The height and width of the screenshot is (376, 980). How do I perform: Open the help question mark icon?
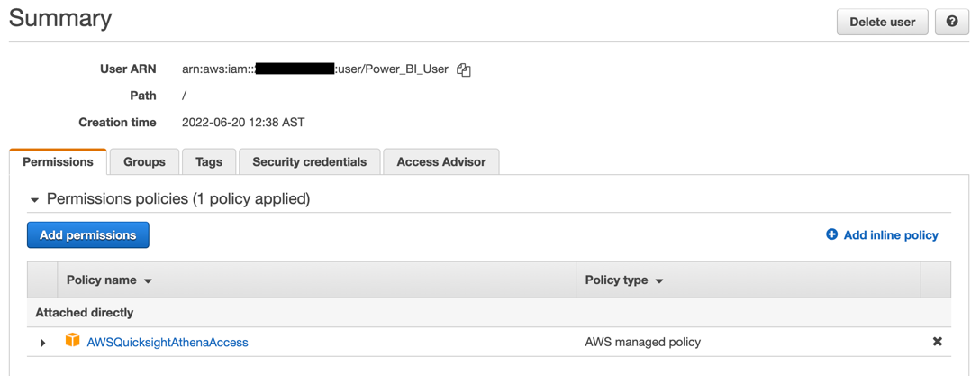tap(951, 22)
